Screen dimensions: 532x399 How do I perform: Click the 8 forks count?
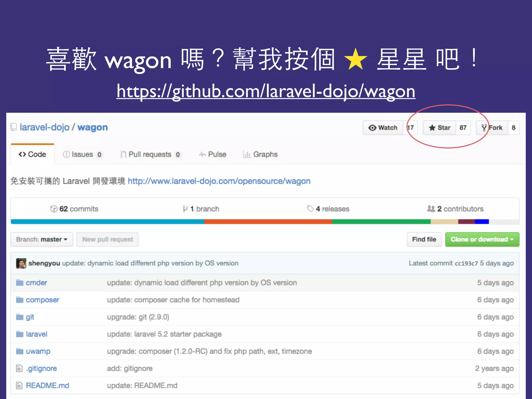[x=514, y=128]
